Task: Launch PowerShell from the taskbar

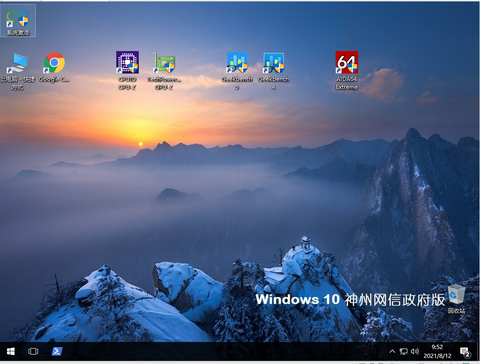Action: [57, 351]
